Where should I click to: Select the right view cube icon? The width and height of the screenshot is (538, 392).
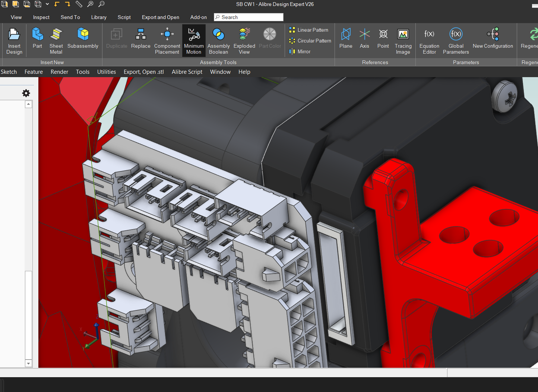click(x=4, y=4)
